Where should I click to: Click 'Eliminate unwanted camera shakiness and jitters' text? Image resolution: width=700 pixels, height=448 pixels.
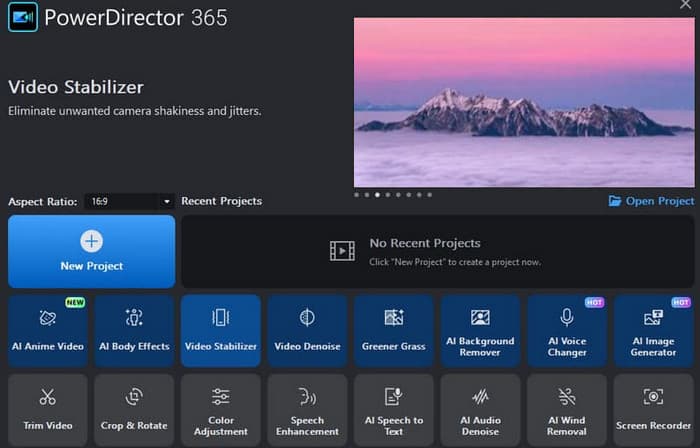pos(134,111)
